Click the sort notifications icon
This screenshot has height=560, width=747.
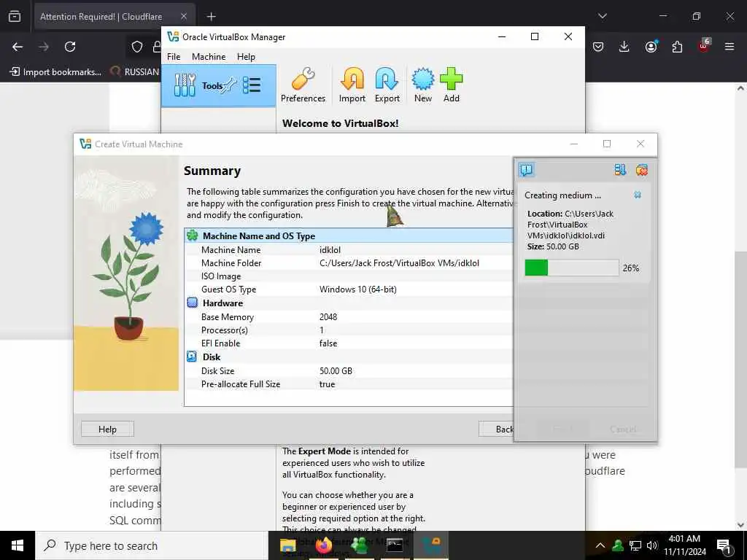coord(620,170)
